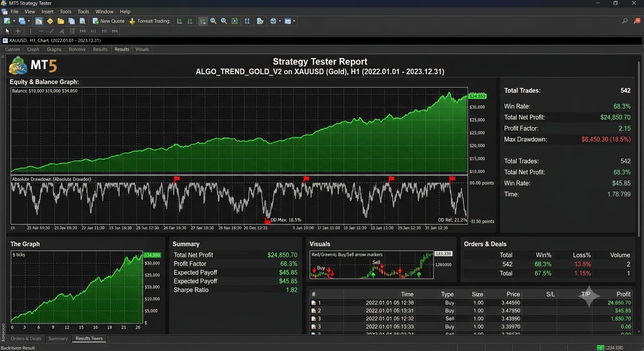Click the profiles window icon in the toolbar
Screen dimensions: 644x351
coord(21,21)
